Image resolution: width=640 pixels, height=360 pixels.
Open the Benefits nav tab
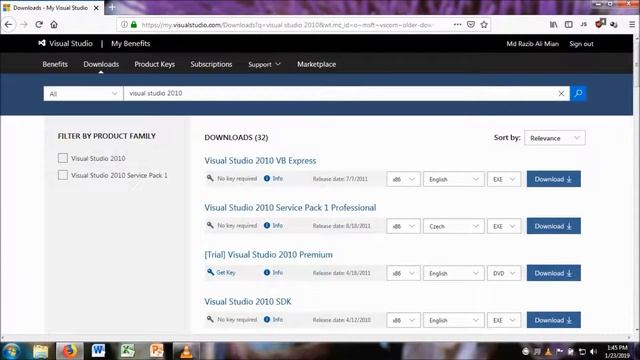pyautogui.click(x=55, y=64)
